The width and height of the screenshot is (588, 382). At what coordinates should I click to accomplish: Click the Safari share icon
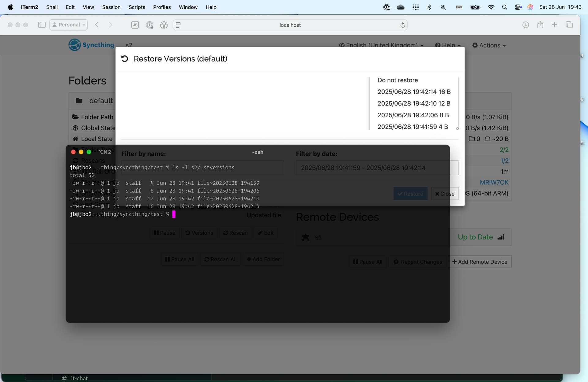pyautogui.click(x=540, y=25)
